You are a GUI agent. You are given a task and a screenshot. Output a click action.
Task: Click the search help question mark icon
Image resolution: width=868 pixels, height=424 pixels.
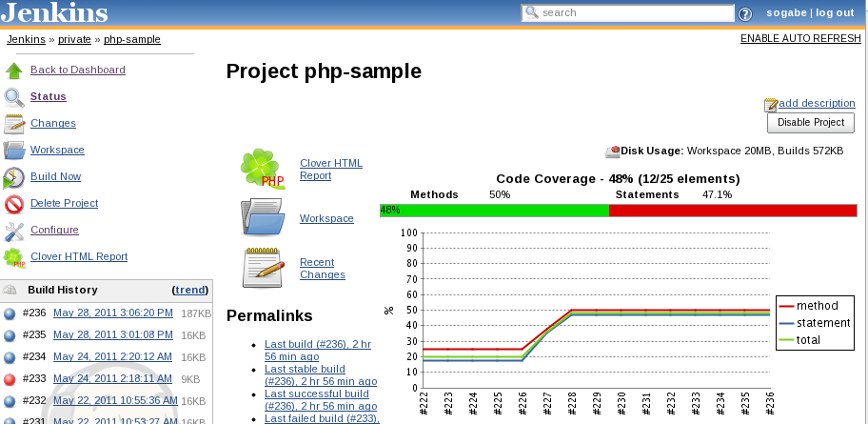(745, 14)
